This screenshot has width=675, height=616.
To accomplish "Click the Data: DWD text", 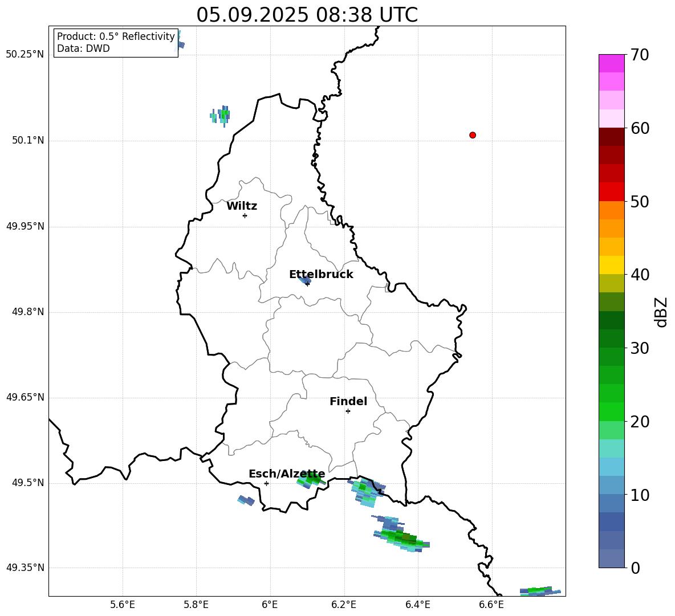I will coord(83,48).
